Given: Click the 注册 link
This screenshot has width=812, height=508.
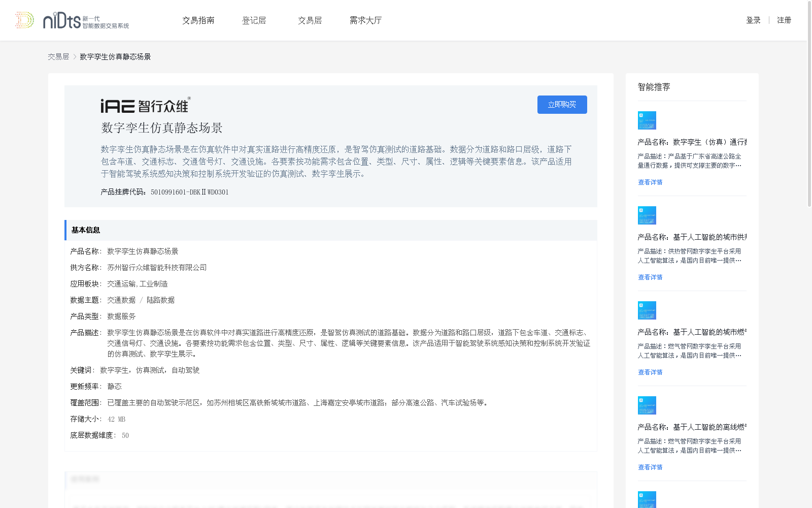Looking at the screenshot, I should point(784,20).
